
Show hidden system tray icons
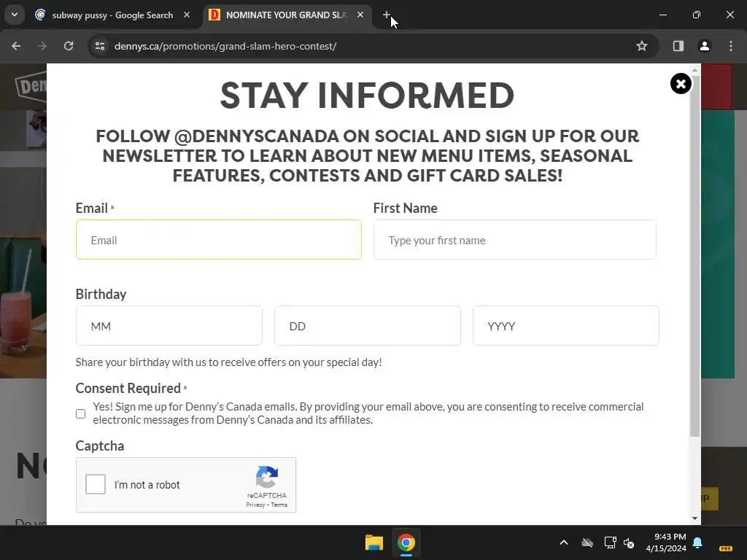(x=564, y=542)
